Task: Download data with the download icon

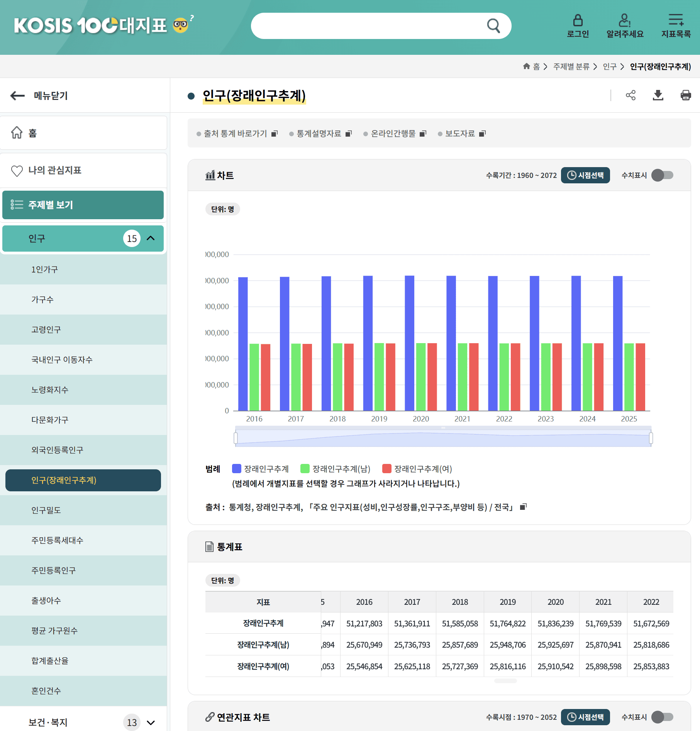Action: (658, 95)
